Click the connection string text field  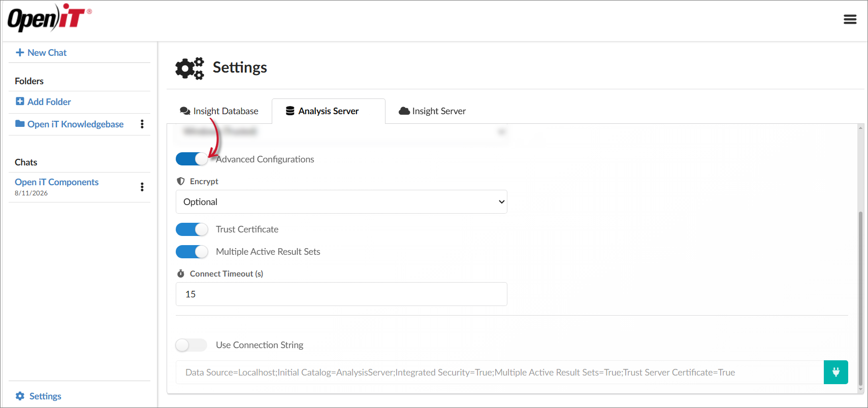pos(500,372)
